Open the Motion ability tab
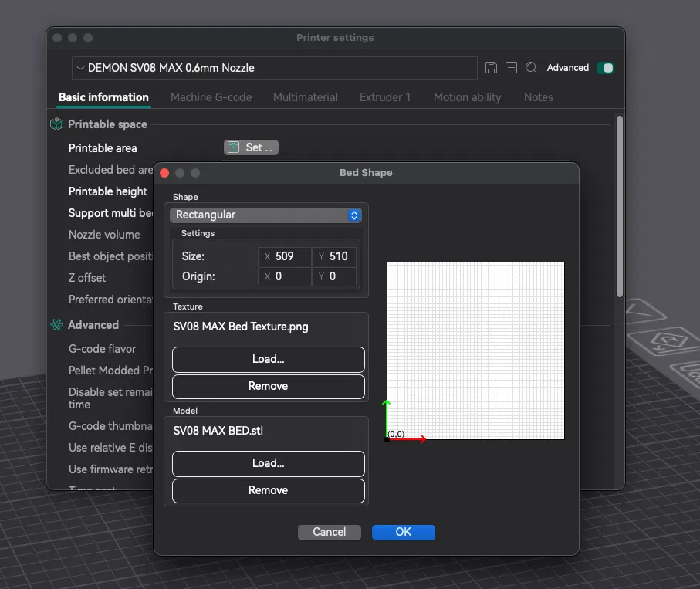The image size is (700, 589). (x=468, y=97)
